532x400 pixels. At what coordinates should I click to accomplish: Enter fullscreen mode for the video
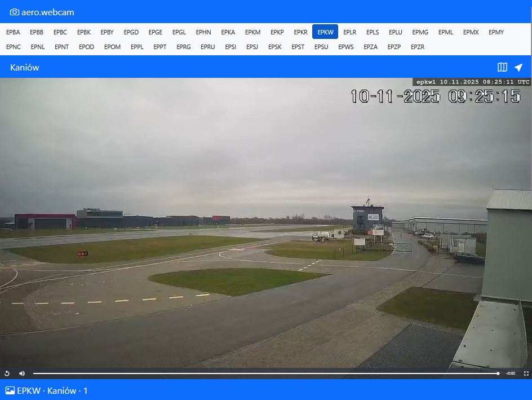pos(526,373)
